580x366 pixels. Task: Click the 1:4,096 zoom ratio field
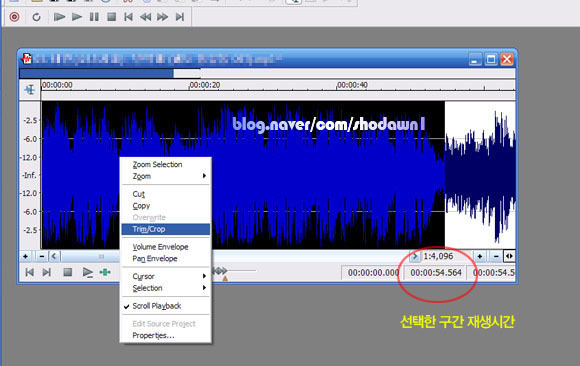446,256
